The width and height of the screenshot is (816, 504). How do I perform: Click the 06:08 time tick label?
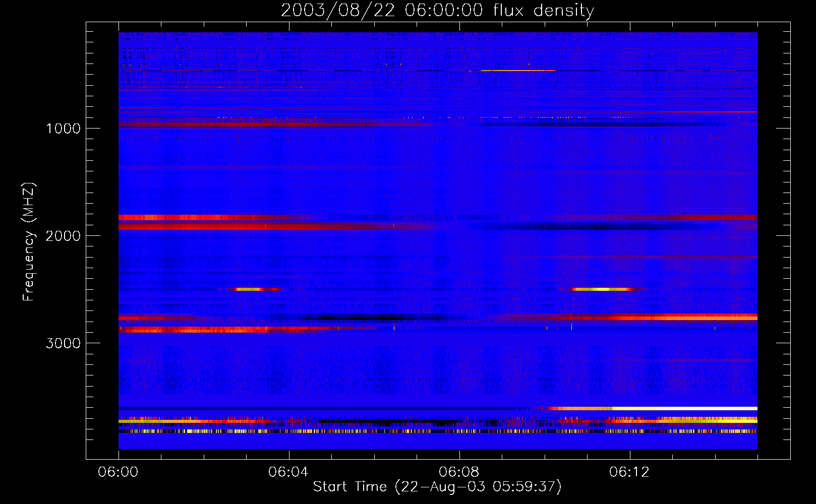459,472
